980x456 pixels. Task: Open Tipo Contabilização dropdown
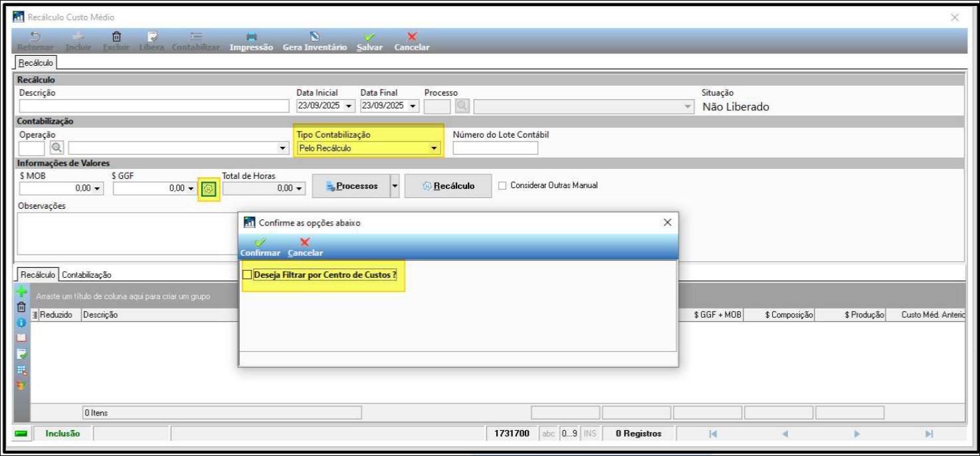pos(434,148)
